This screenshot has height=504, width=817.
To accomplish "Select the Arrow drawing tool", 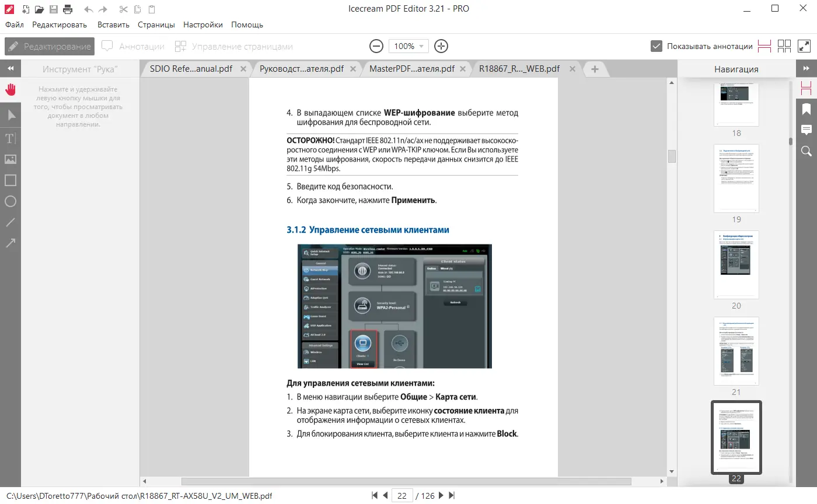I will (10, 243).
